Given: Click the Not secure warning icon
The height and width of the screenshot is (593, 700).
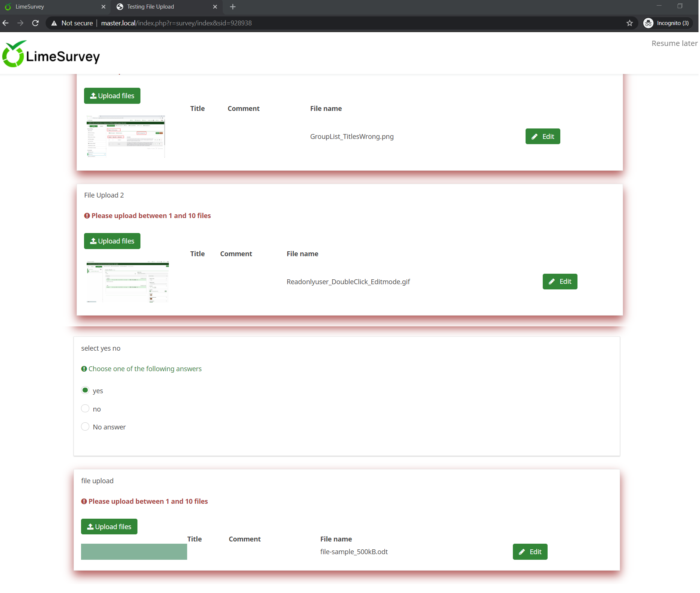Looking at the screenshot, I should (x=55, y=23).
